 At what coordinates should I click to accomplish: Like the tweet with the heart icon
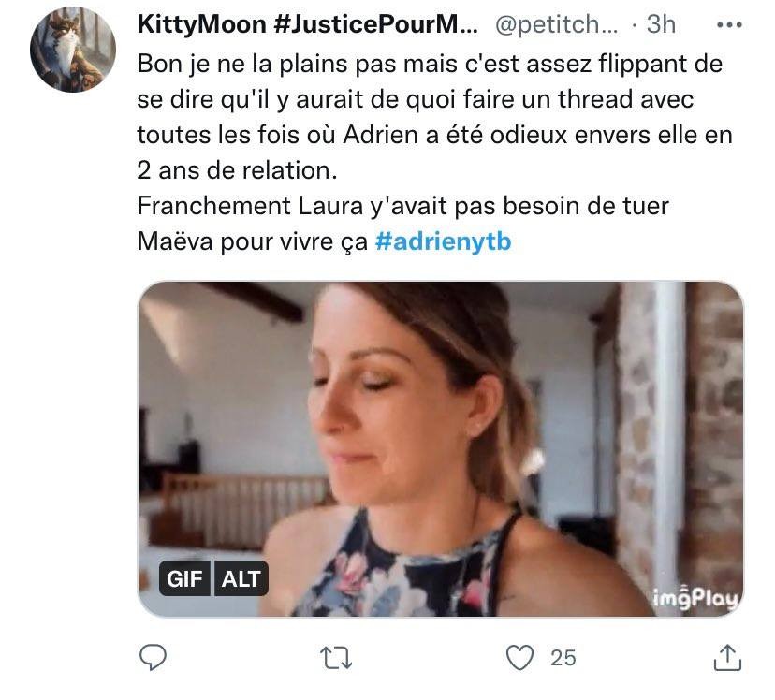pos(519,658)
